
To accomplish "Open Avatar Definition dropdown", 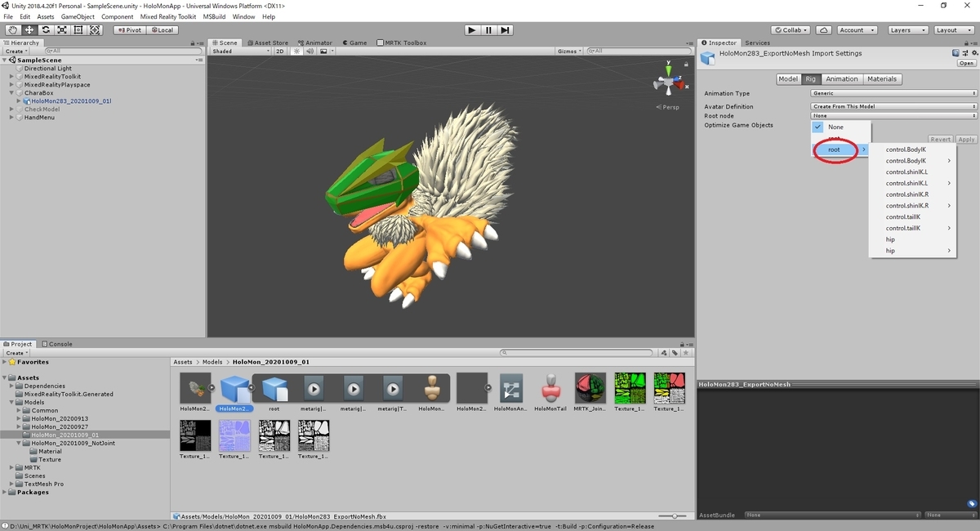I will [893, 106].
